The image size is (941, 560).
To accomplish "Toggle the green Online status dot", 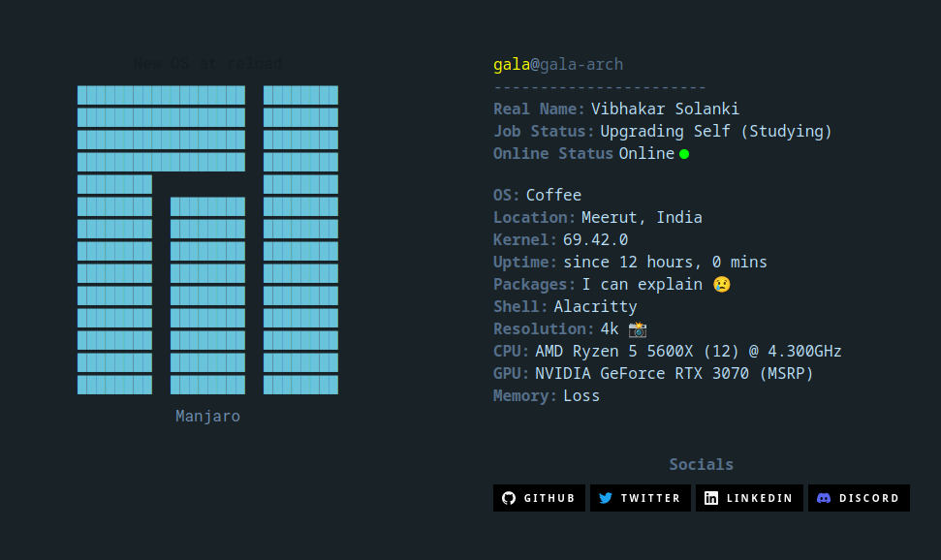I will point(683,153).
